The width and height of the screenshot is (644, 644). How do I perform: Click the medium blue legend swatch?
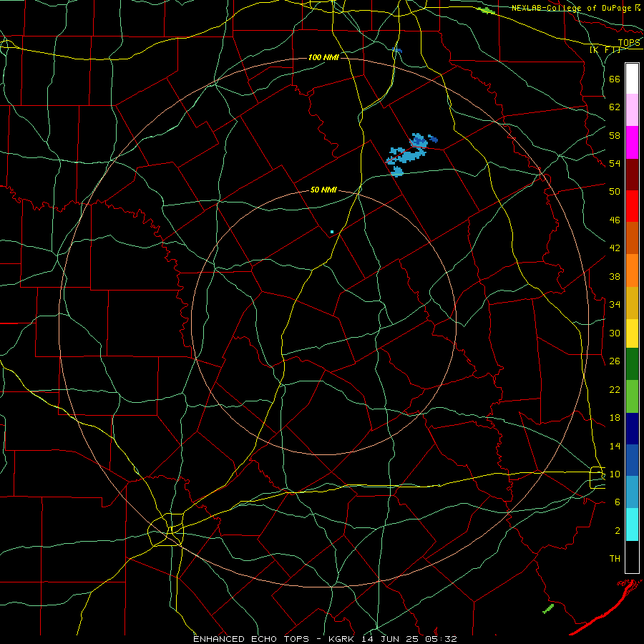click(632, 459)
